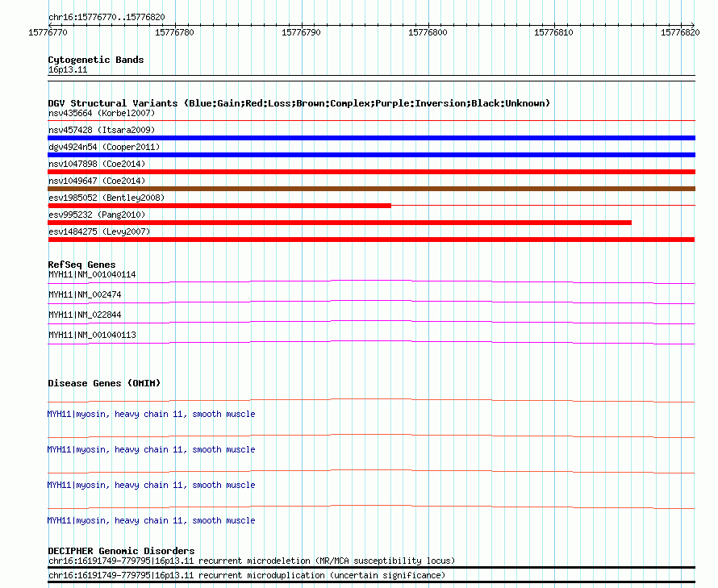Image resolution: width=718 pixels, height=588 pixels.
Task: Click the brown complex bar for nsv1049647
Action: coord(371,189)
